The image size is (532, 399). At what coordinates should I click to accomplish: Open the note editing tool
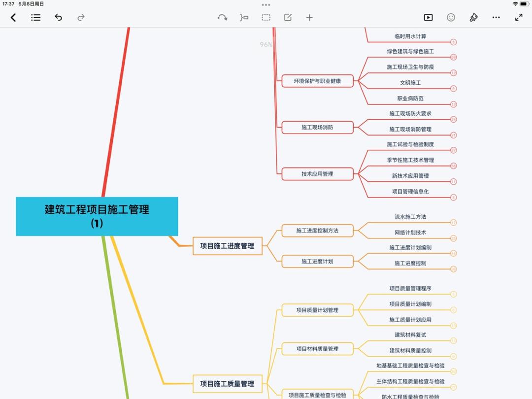pyautogui.click(x=287, y=17)
